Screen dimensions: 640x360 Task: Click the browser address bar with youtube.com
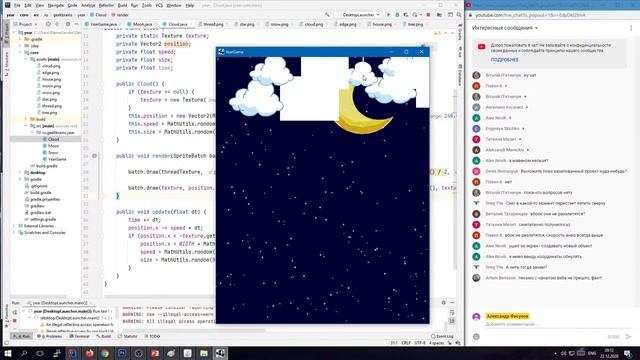pos(531,15)
